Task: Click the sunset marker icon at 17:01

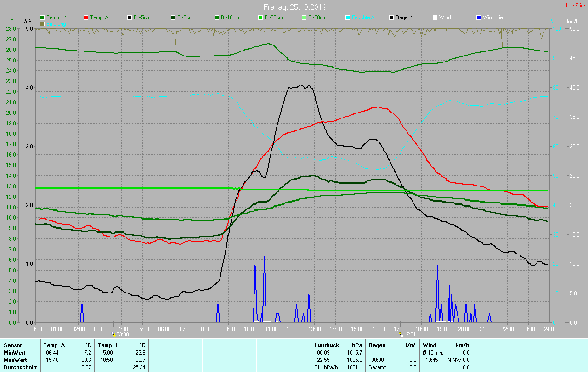Action: pos(401,334)
